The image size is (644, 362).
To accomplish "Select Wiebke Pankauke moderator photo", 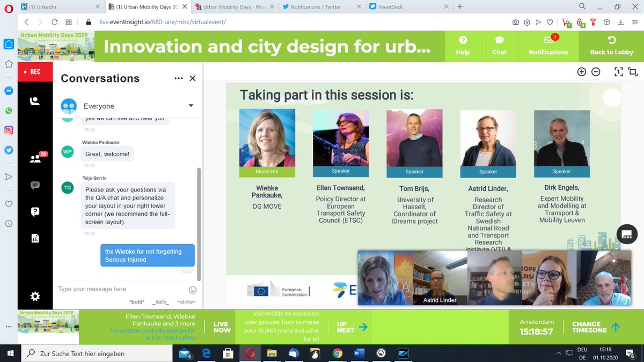I will 267,138.
